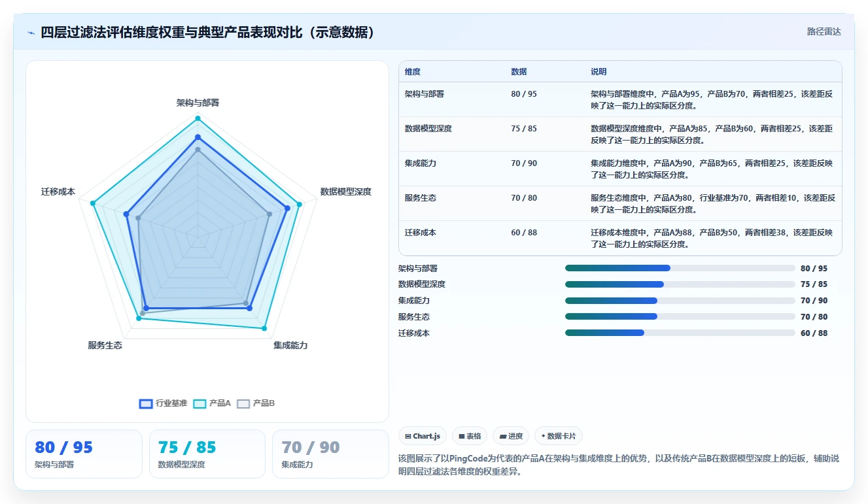Click the 数据模型深度 progress bar

tap(680, 284)
